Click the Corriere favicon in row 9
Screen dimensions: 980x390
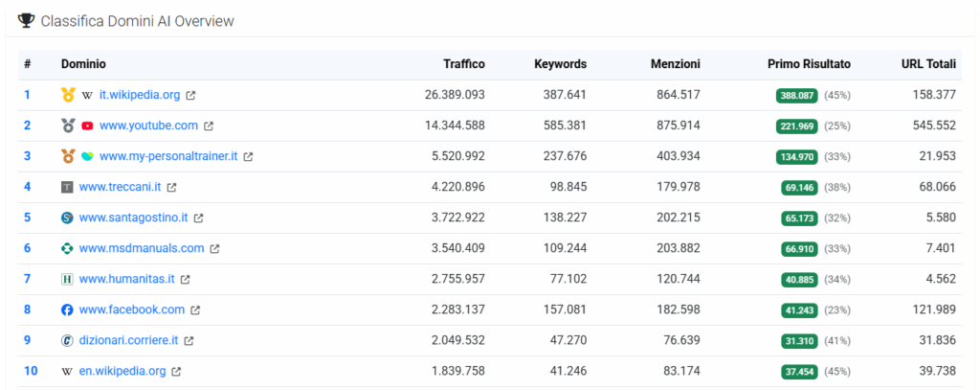click(x=68, y=340)
